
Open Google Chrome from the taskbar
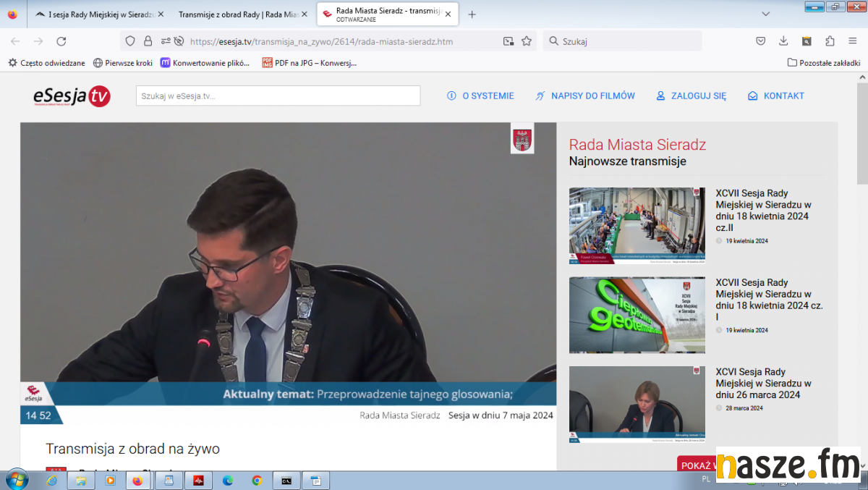257,480
